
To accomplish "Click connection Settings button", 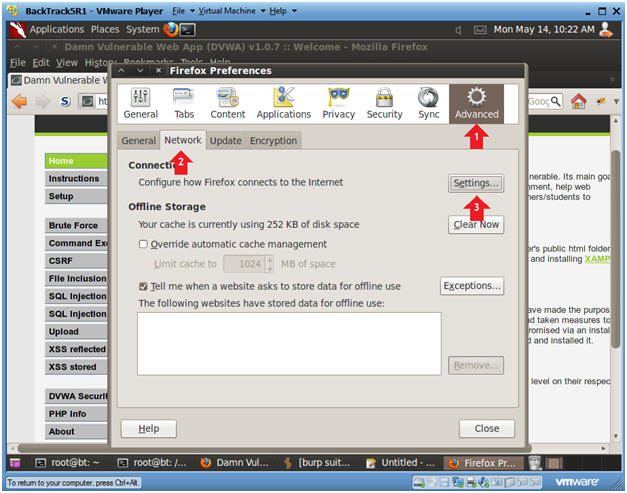I will 475,183.
